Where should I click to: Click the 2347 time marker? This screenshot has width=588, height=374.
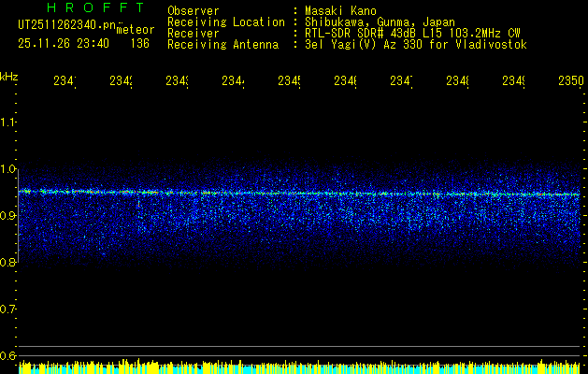pyautogui.click(x=401, y=80)
